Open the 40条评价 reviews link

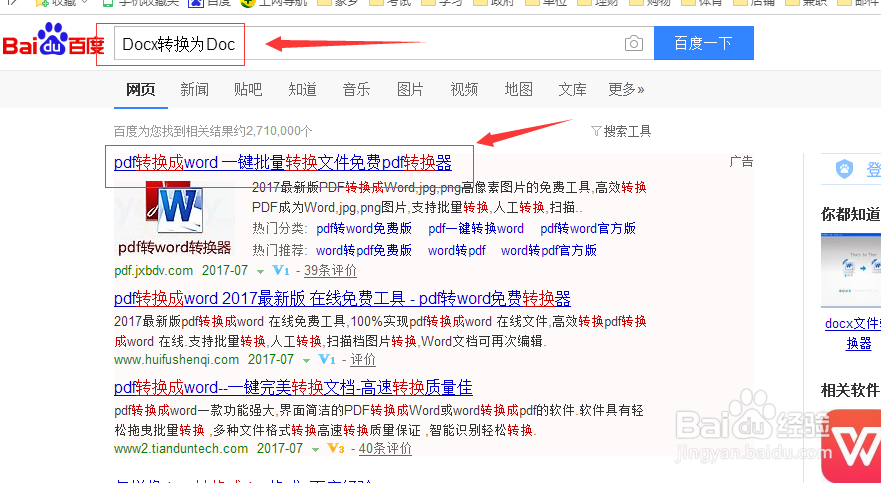(385, 449)
